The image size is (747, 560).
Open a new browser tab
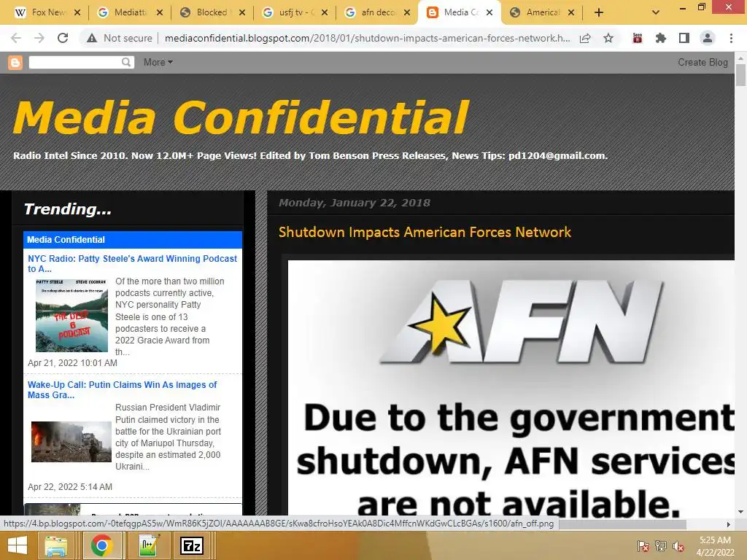599,12
